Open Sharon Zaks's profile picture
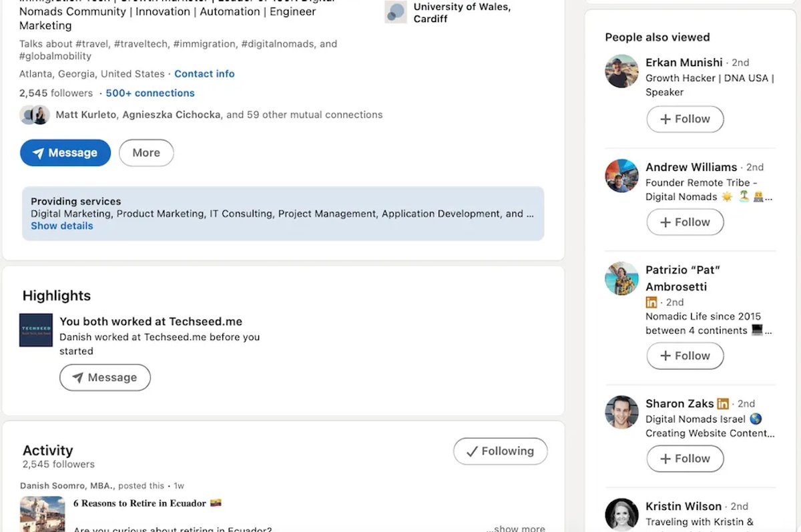This screenshot has height=532, width=801. point(622,412)
